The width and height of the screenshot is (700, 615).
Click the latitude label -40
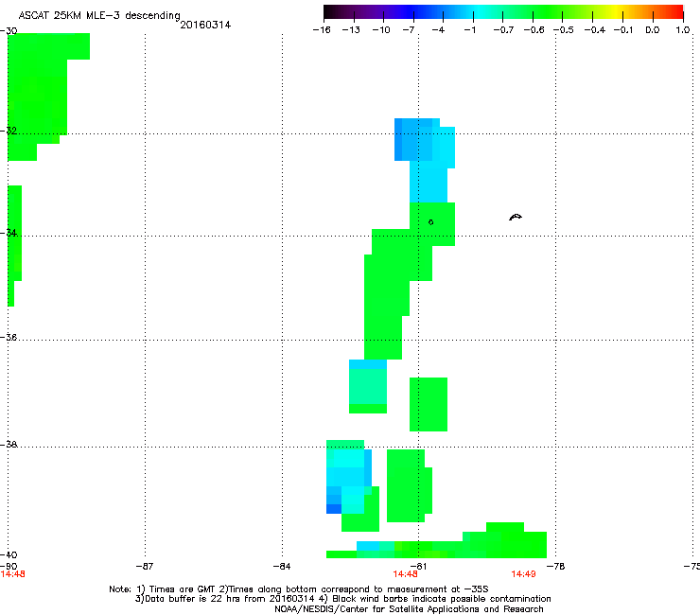(x=9, y=554)
